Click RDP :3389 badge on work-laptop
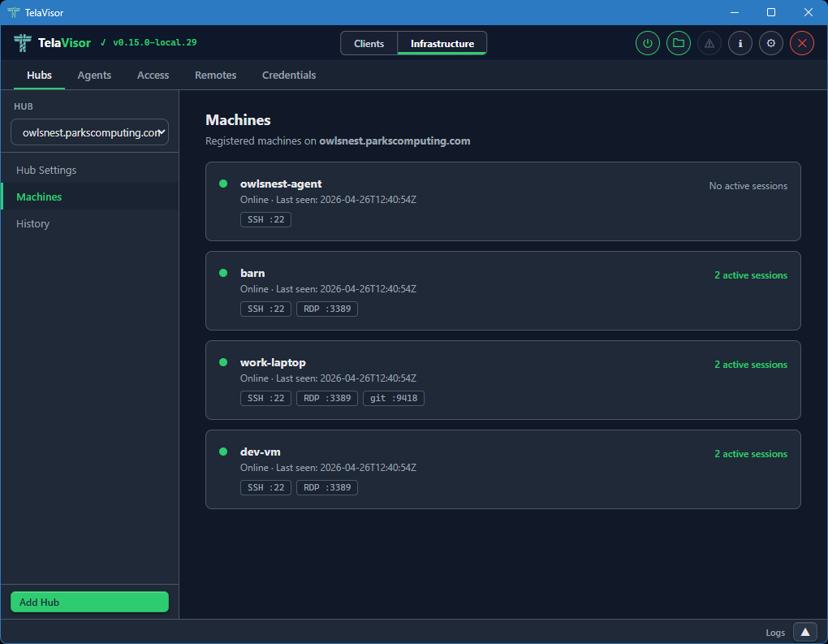 pyautogui.click(x=327, y=398)
